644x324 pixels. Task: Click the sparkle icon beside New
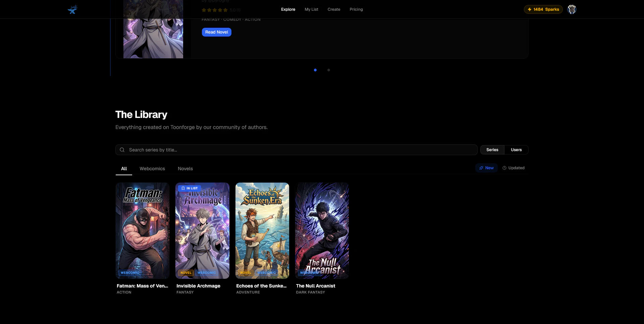(481, 168)
